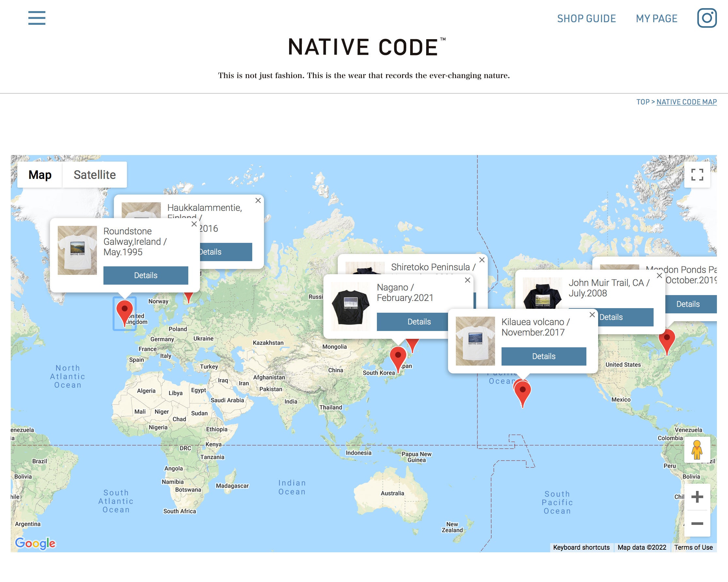Close the Roundstone Galway popup
Viewport: 728px width, 582px height.
[x=194, y=224]
